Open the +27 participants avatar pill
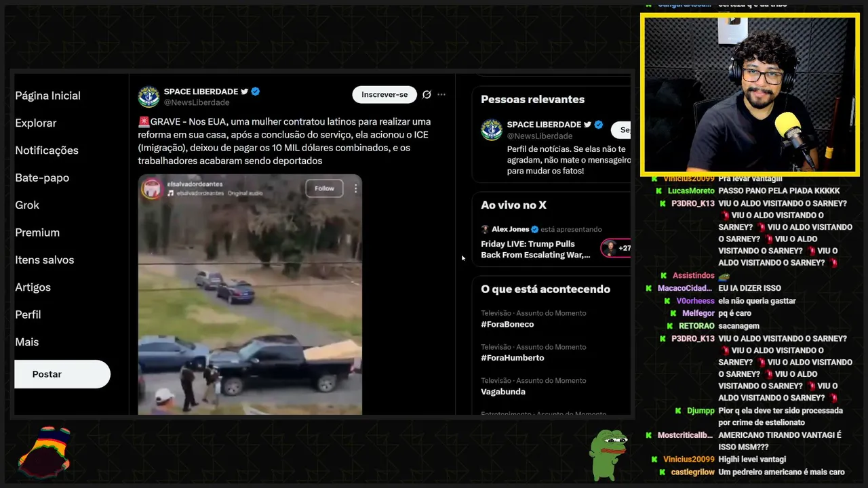The width and height of the screenshot is (868, 488). tap(616, 248)
